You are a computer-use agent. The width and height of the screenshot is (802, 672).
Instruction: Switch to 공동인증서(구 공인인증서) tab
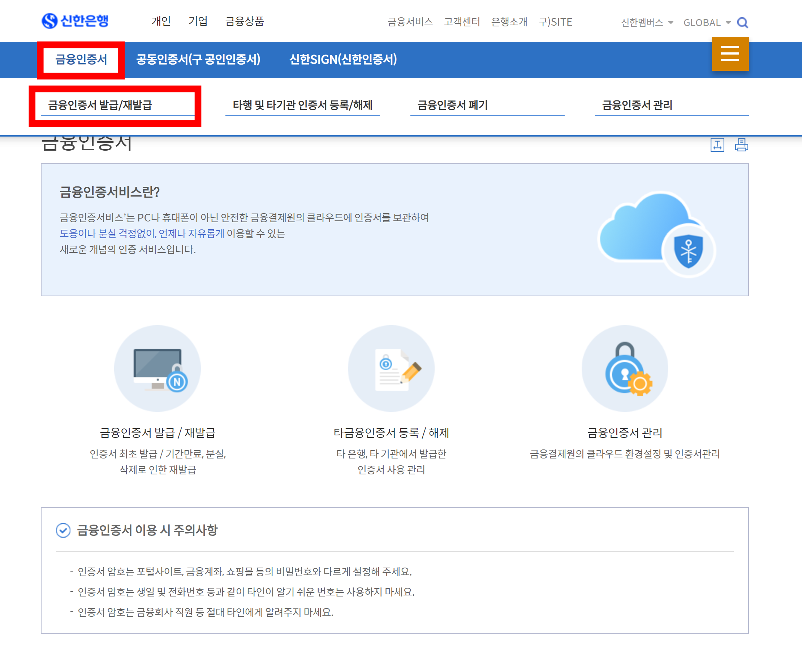click(x=198, y=59)
